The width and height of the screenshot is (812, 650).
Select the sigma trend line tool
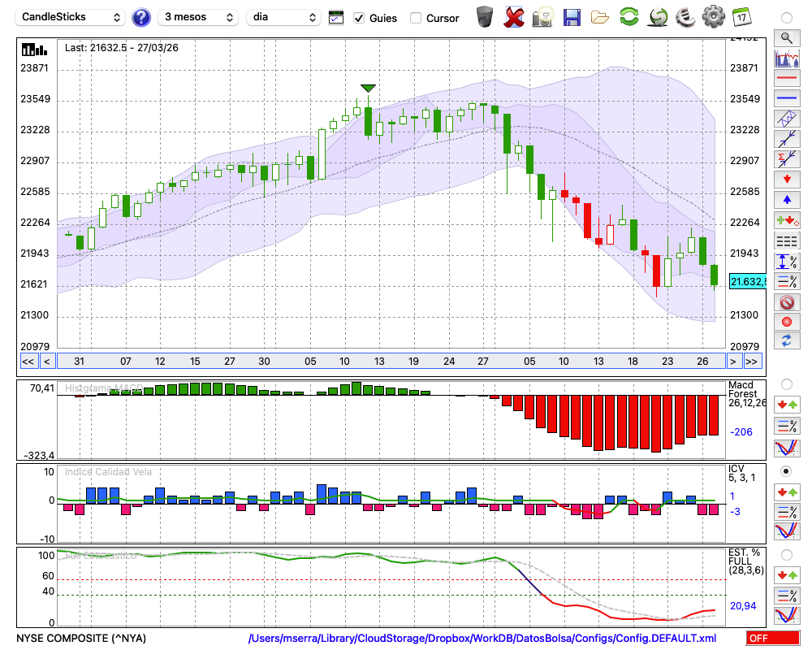tap(787, 159)
